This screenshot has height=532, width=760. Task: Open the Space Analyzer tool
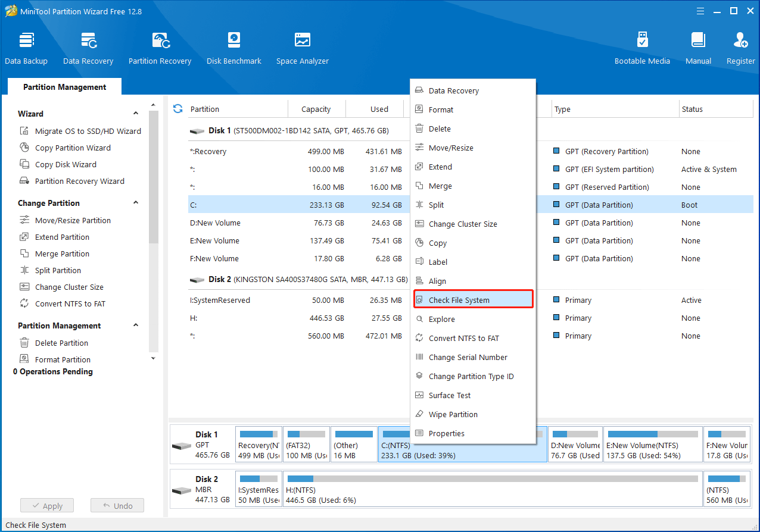303,49
